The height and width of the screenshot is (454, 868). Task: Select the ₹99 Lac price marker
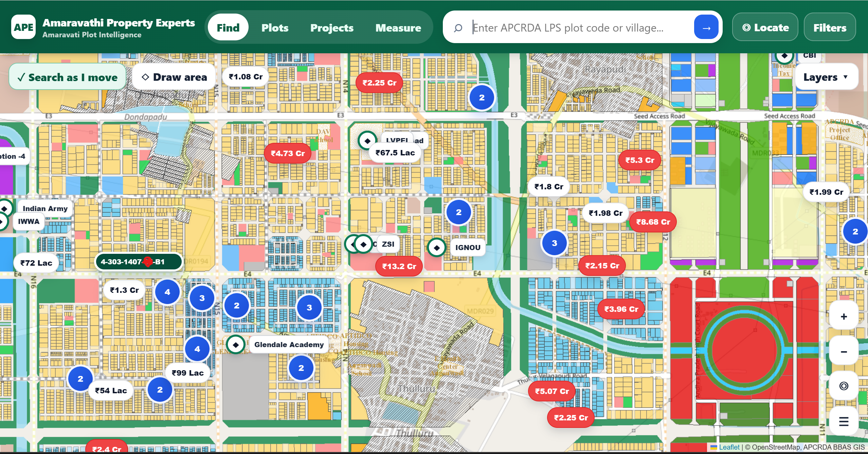[188, 373]
